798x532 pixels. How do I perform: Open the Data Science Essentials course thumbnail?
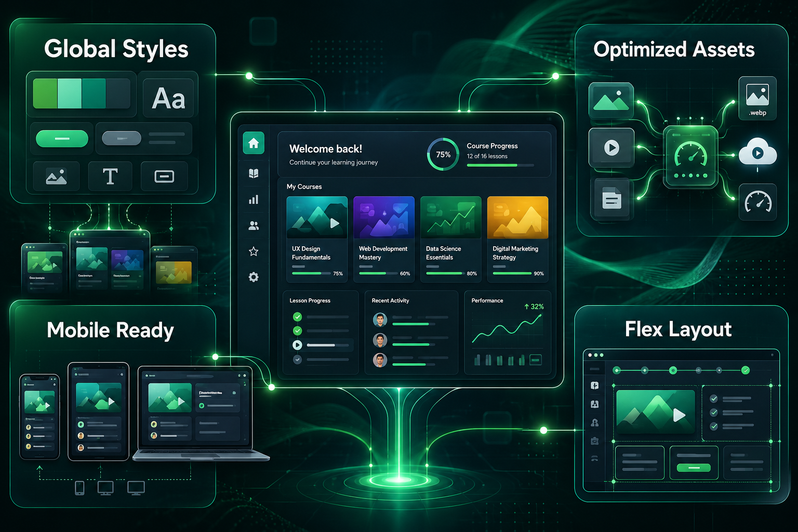click(451, 217)
